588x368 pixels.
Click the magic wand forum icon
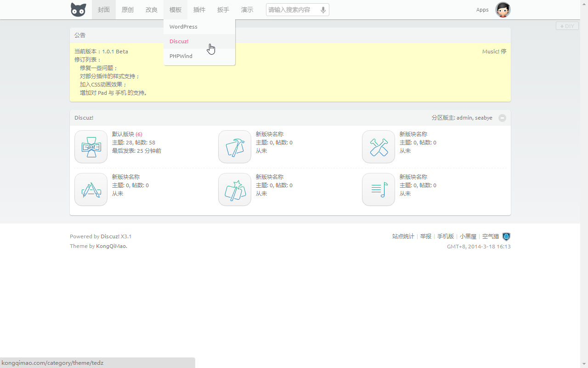tap(235, 190)
